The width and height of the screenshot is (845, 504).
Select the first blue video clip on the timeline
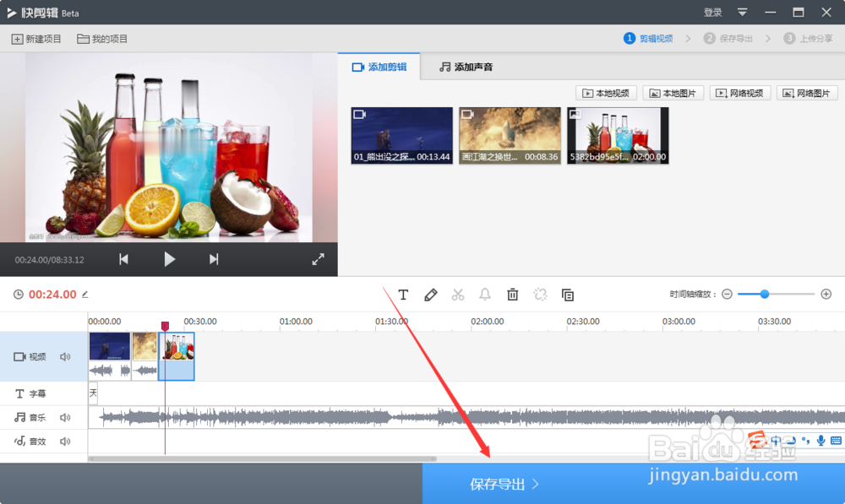[110, 356]
